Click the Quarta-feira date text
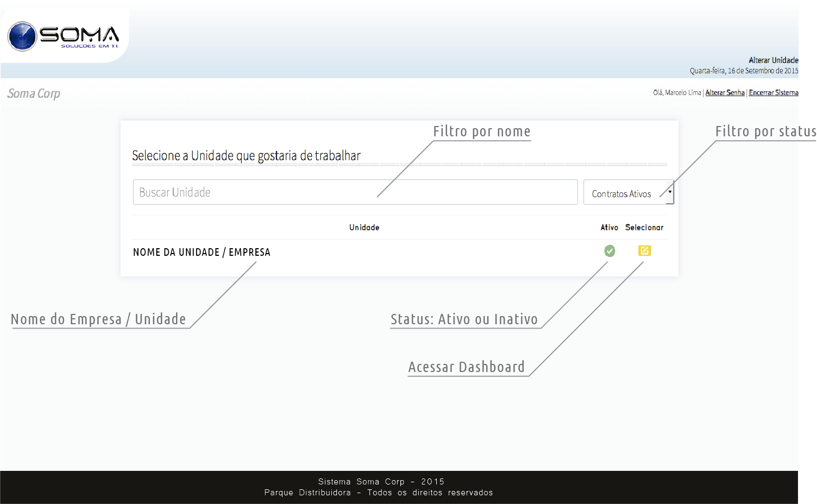 744,71
